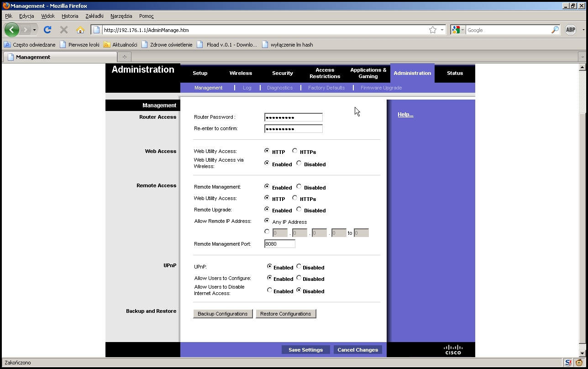Open the Pomoc menu

147,16
